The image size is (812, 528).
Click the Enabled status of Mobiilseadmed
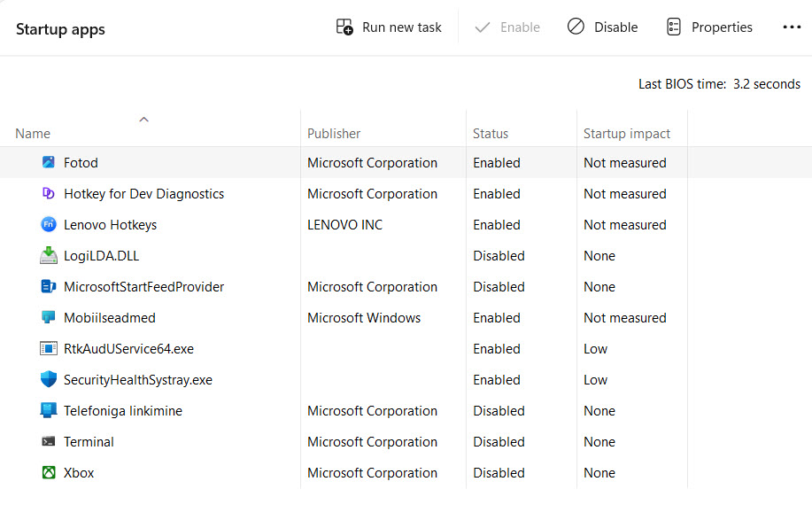click(x=497, y=318)
